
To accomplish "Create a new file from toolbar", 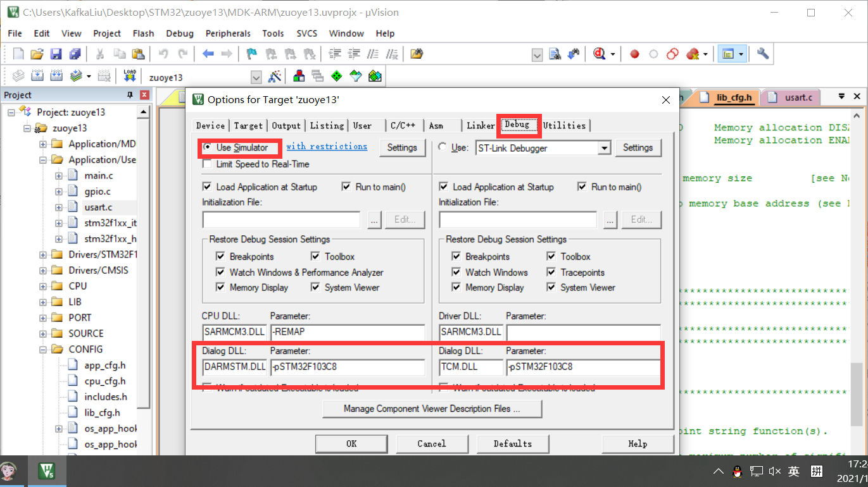I will 18,54.
